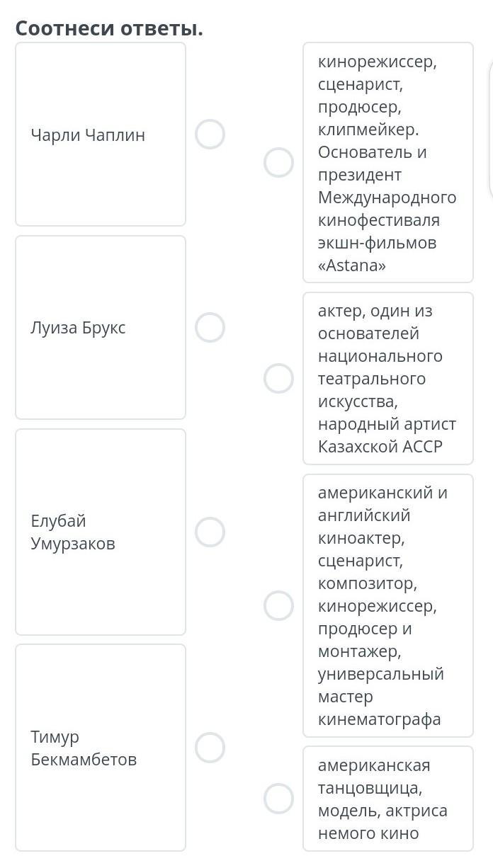Screen dimensions: 493x868
Task: Choose the connector circle for универсальный мастер кинематографа
Action: (278, 605)
